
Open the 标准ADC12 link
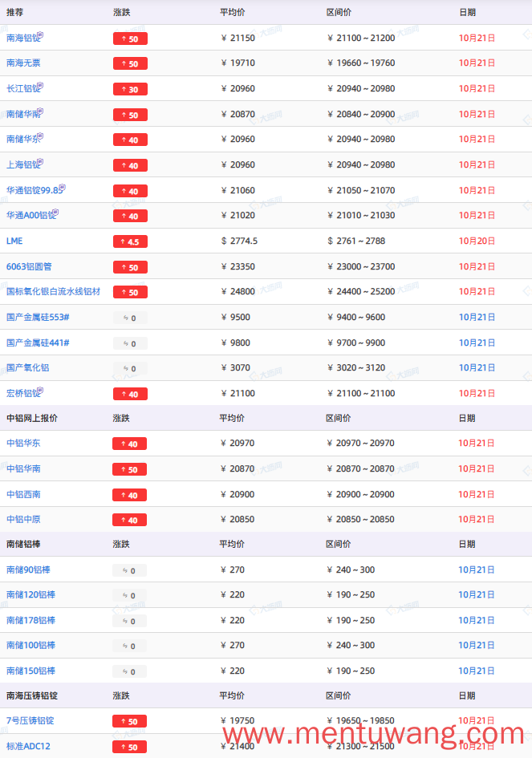(x=28, y=746)
